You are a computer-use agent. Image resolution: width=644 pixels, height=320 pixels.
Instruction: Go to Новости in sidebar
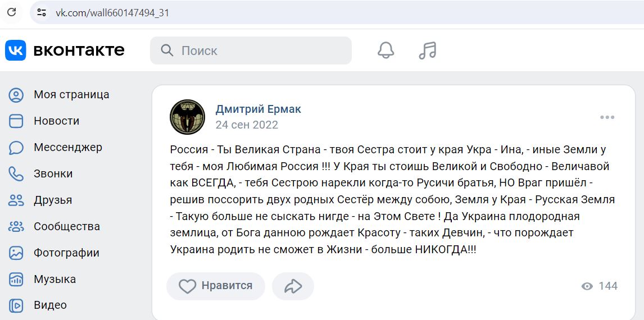click(x=44, y=121)
